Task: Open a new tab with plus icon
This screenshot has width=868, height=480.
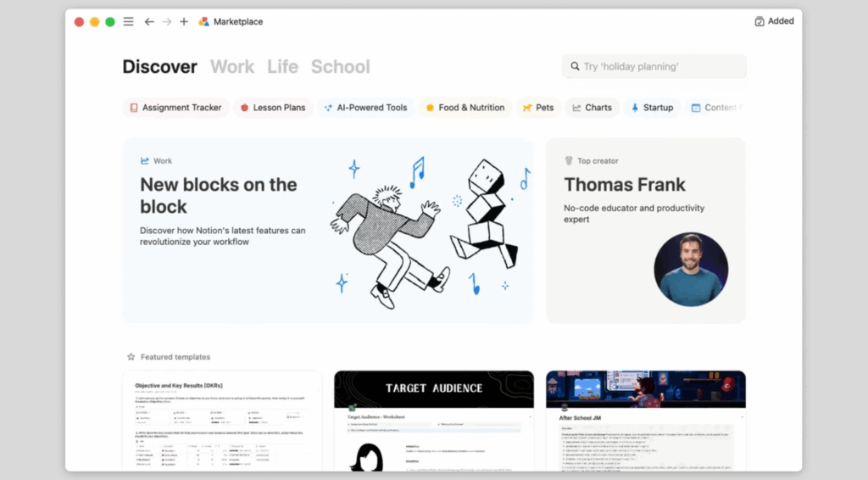Action: pyautogui.click(x=184, y=21)
